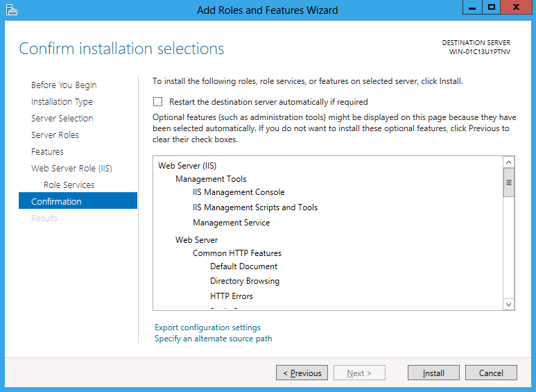Click the Previous button

click(302, 373)
